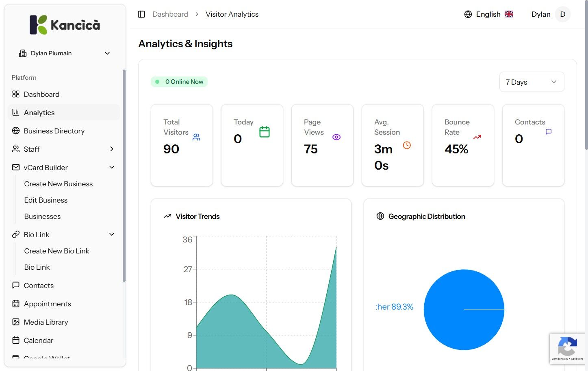Click the Dashboard breadcrumb link
Screen dimensions: 588x371
click(x=170, y=14)
